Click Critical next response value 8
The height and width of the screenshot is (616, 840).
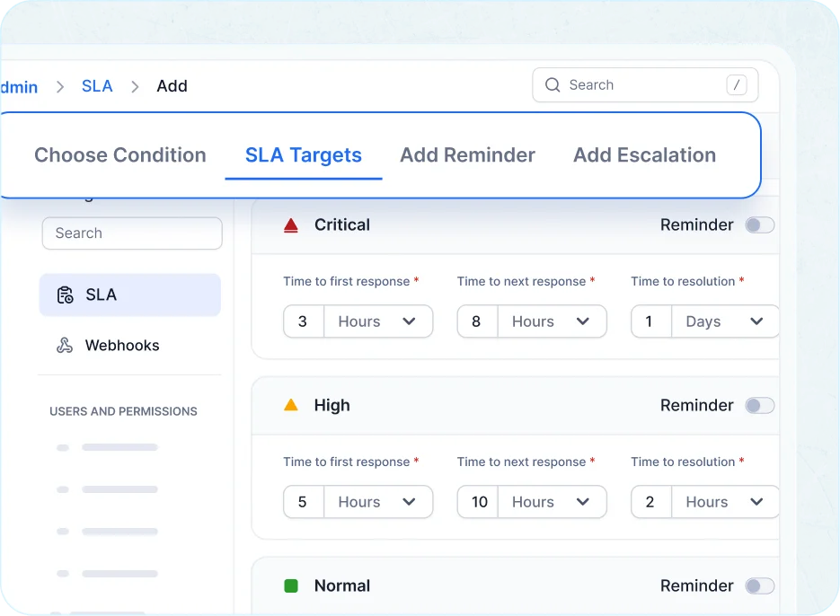coord(477,321)
